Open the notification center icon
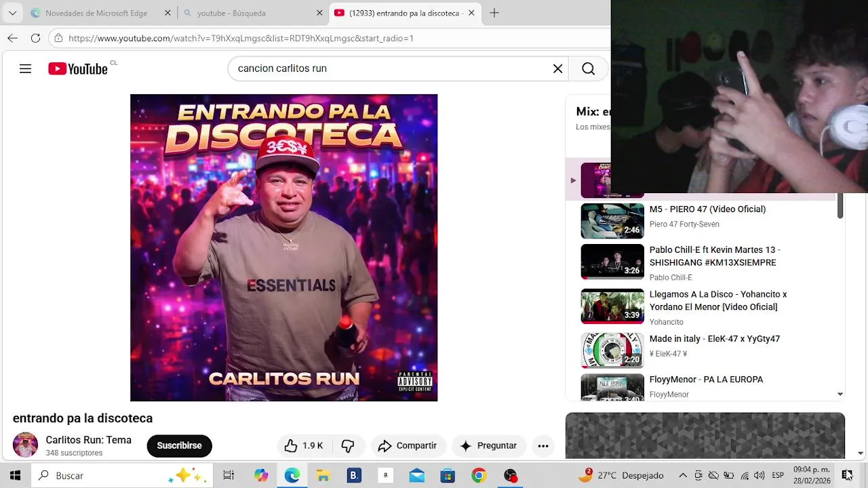868x488 pixels. [848, 476]
